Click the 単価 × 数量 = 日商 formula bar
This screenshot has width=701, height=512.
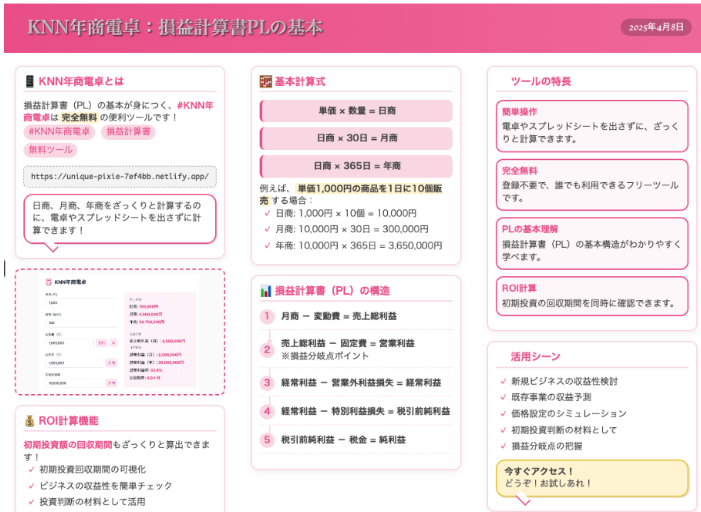[356, 110]
